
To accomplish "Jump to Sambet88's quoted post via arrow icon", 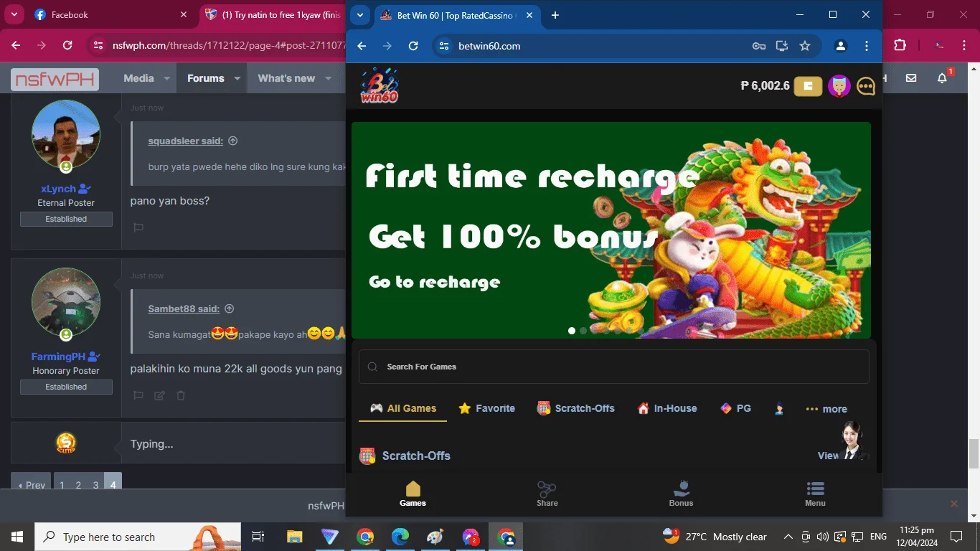I will click(x=230, y=309).
